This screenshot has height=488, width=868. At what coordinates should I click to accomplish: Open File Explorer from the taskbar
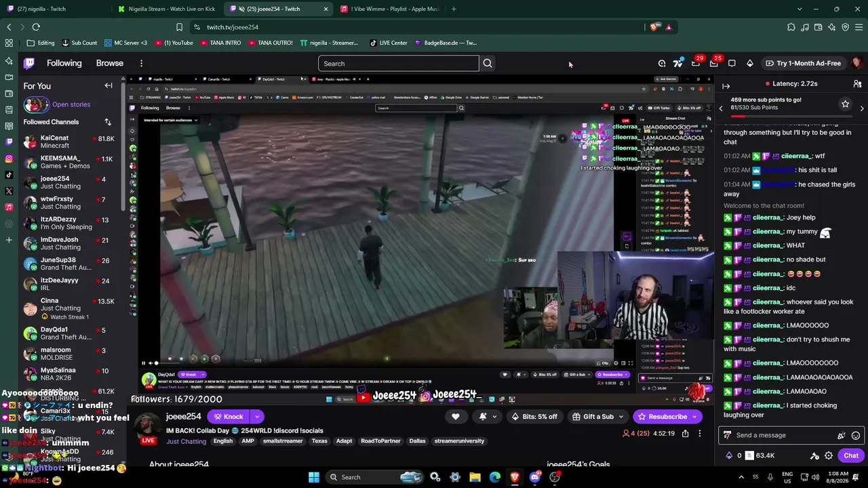click(475, 477)
